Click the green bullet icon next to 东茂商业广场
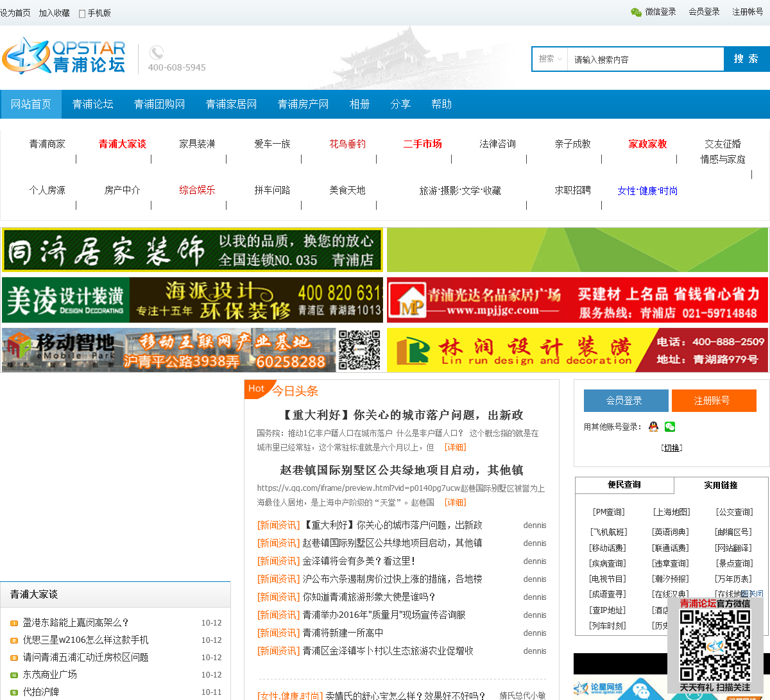 pyautogui.click(x=14, y=675)
